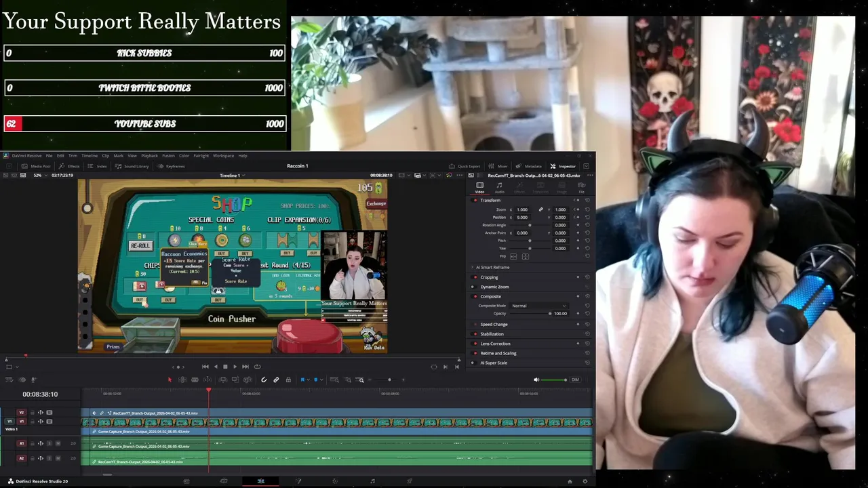Open the Index panel
Image resolution: width=868 pixels, height=488 pixels.
(98, 166)
